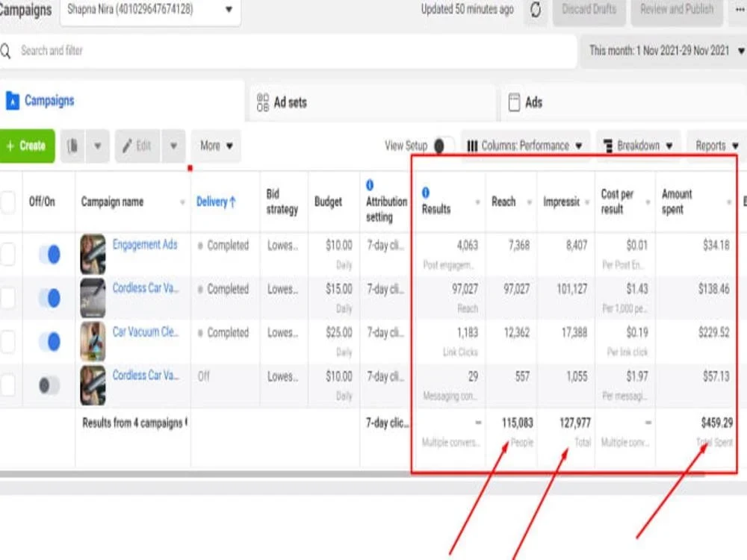Open the Shapna Nira account dropdown
This screenshot has width=747, height=560.
[150, 10]
